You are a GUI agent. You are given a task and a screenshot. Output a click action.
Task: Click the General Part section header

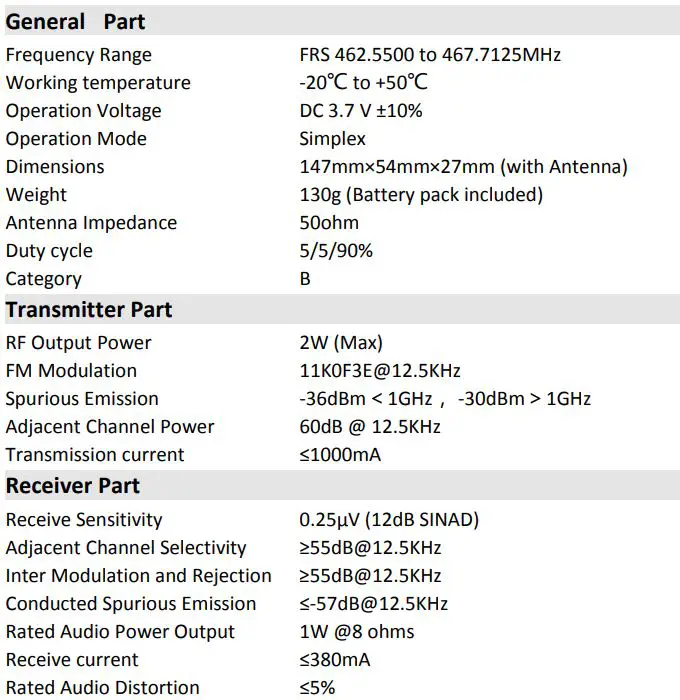(75, 21)
